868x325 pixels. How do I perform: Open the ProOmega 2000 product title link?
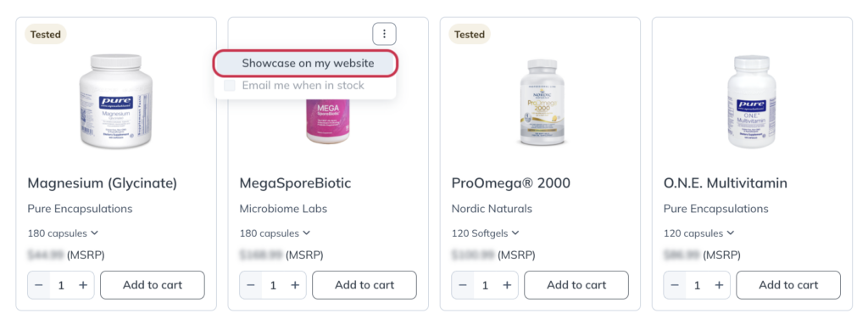(x=511, y=183)
